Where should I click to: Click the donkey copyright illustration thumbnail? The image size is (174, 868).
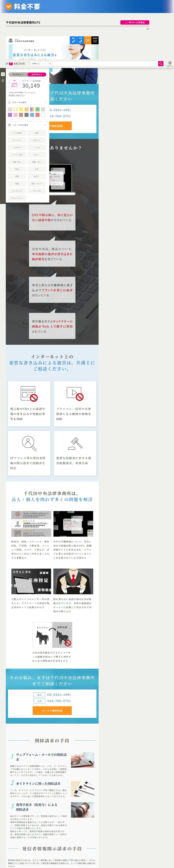click(x=52, y=635)
